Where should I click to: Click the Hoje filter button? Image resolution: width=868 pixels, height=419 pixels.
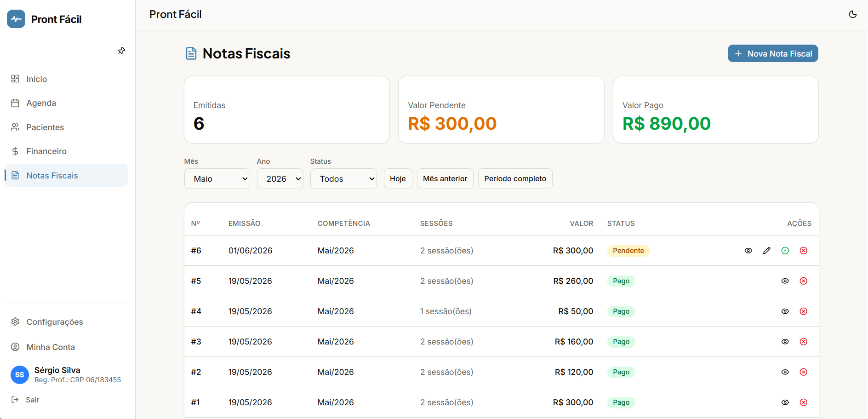click(x=398, y=179)
